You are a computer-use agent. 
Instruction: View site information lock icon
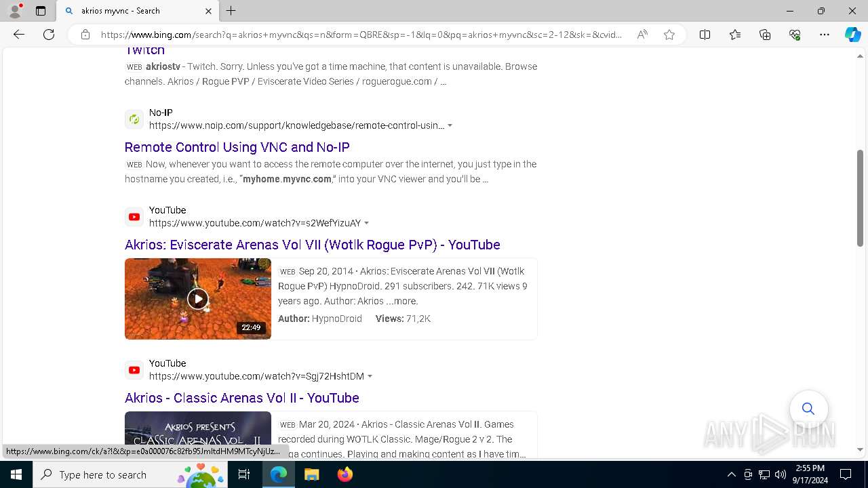[x=85, y=35]
